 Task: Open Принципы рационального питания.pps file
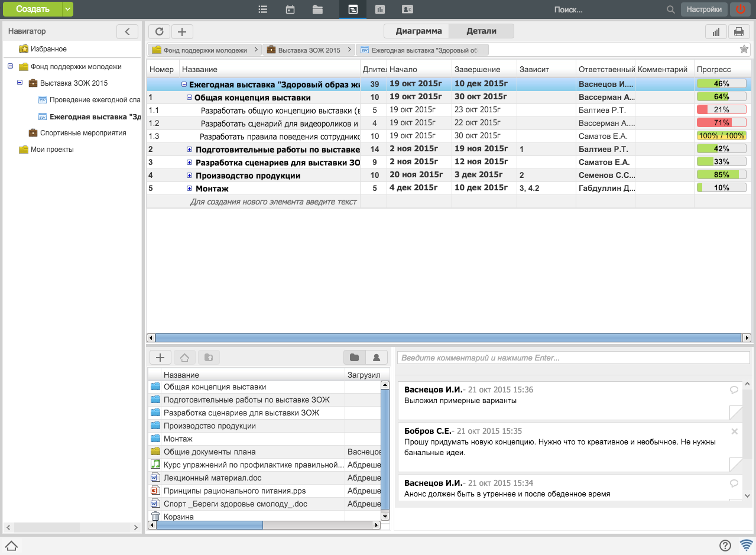click(x=234, y=491)
